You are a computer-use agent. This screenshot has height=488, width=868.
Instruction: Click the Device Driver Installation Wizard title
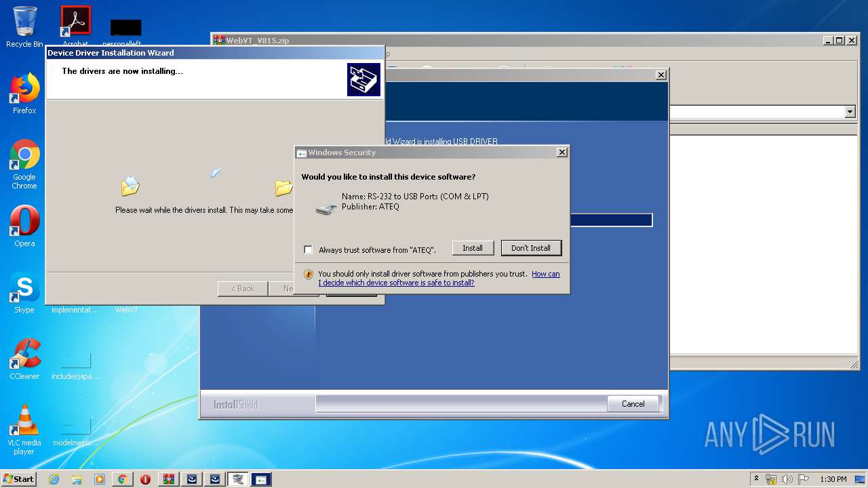pyautogui.click(x=111, y=53)
